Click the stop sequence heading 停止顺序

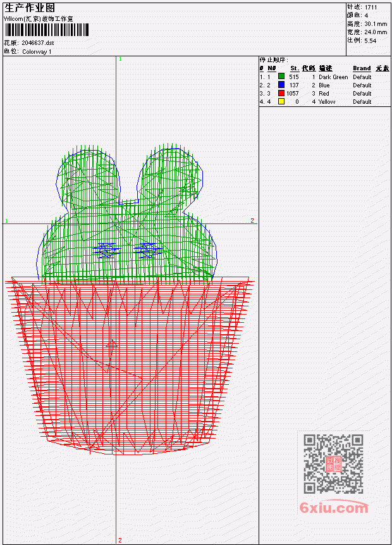(x=274, y=60)
